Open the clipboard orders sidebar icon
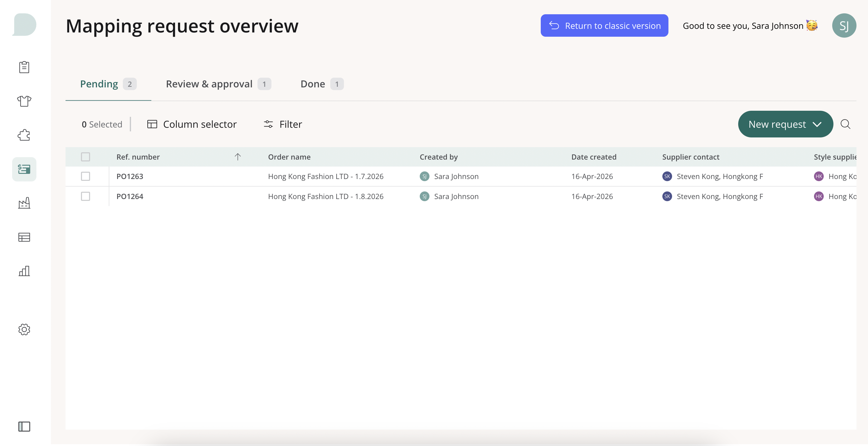Viewport: 868px width, 446px height. [x=24, y=67]
